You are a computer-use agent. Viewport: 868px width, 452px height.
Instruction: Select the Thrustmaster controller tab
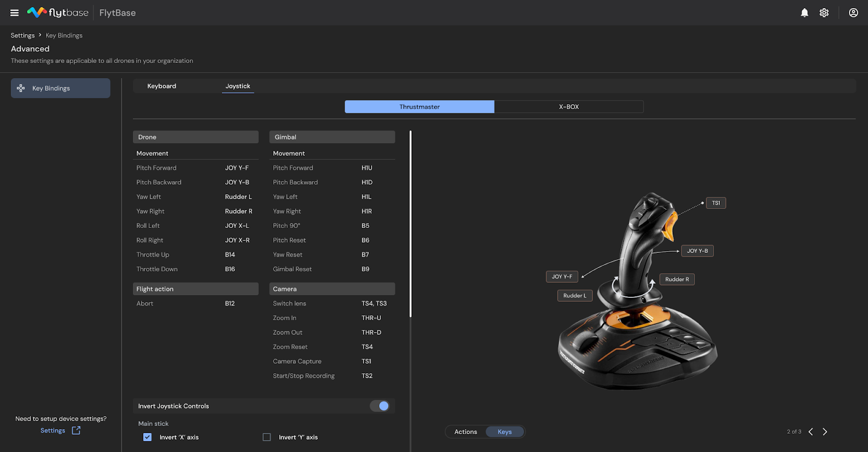(419, 107)
